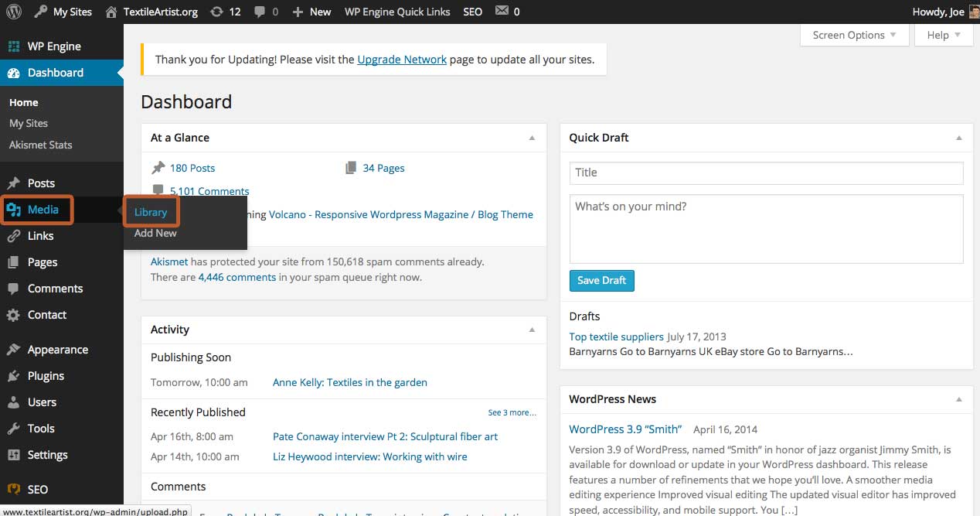Click the Users person icon
Screen dimensions: 980x516
(x=14, y=402)
